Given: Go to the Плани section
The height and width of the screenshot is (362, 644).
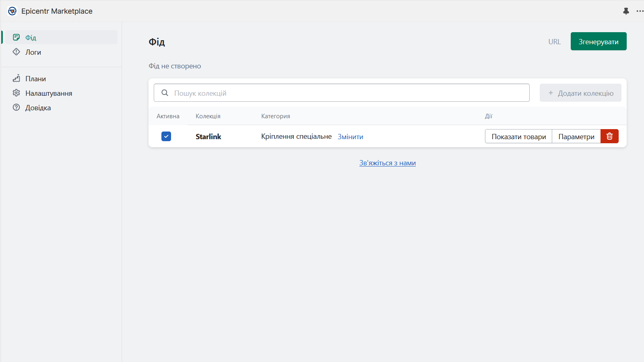Looking at the screenshot, I should 35,79.
